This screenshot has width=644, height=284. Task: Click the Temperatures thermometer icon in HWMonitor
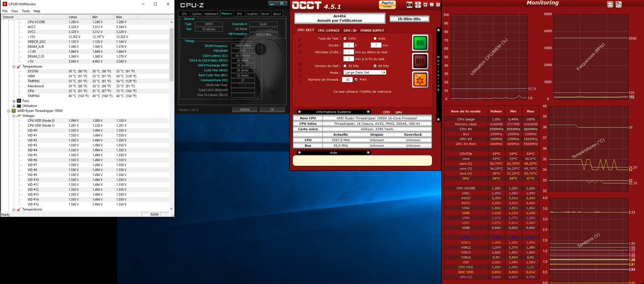point(19,66)
